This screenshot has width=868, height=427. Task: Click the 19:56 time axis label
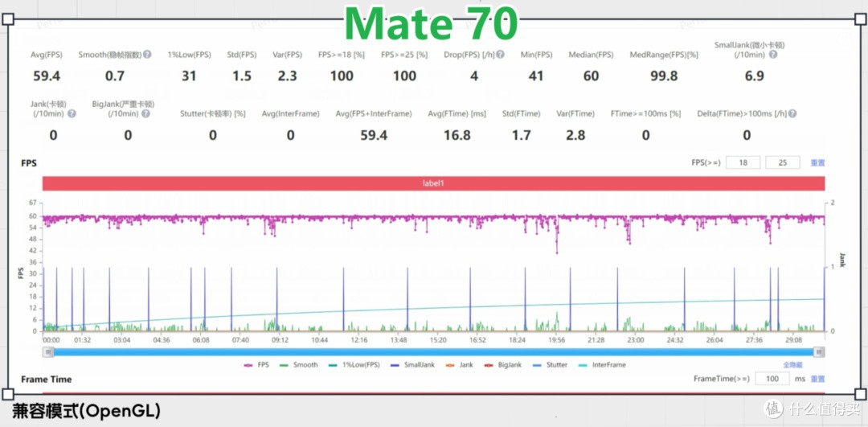point(556,339)
